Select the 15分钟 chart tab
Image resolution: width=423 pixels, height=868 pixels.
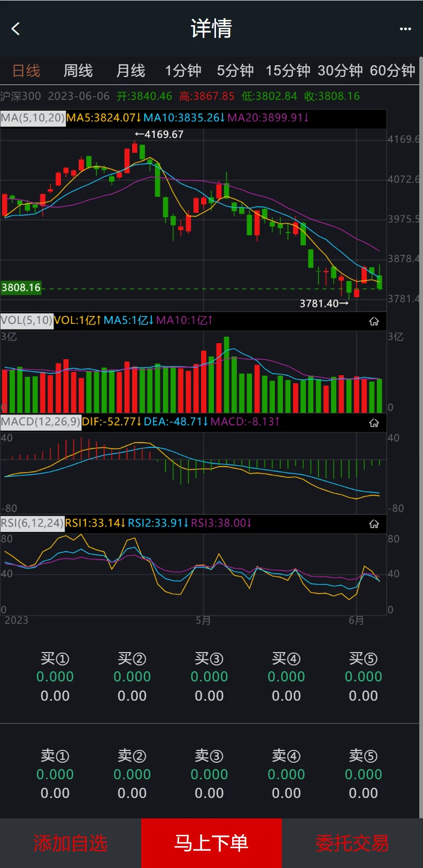coord(288,71)
